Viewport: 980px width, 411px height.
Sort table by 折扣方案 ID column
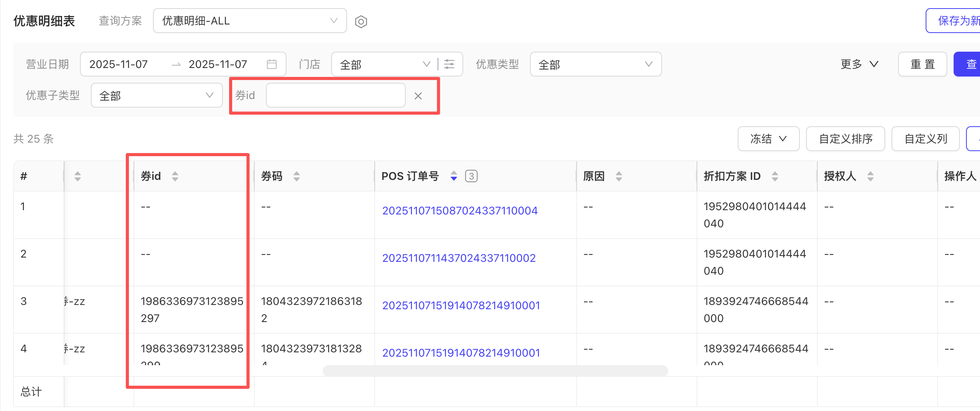(775, 176)
